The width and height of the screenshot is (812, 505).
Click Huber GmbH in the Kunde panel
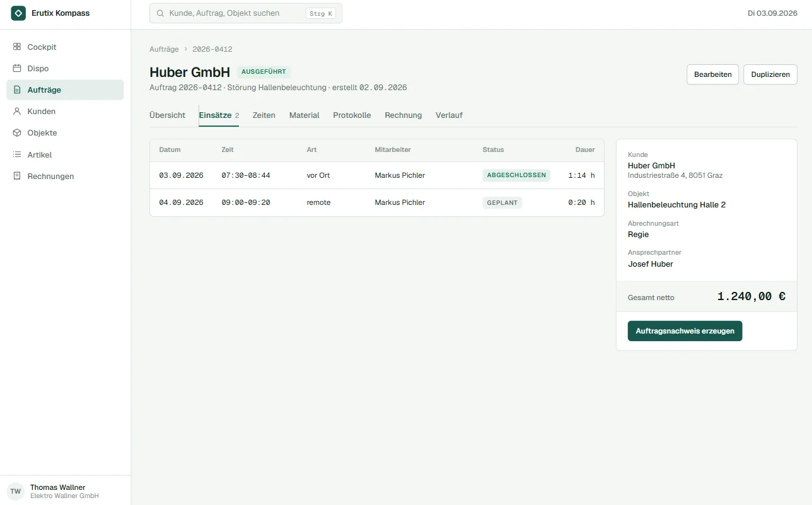pyautogui.click(x=651, y=166)
